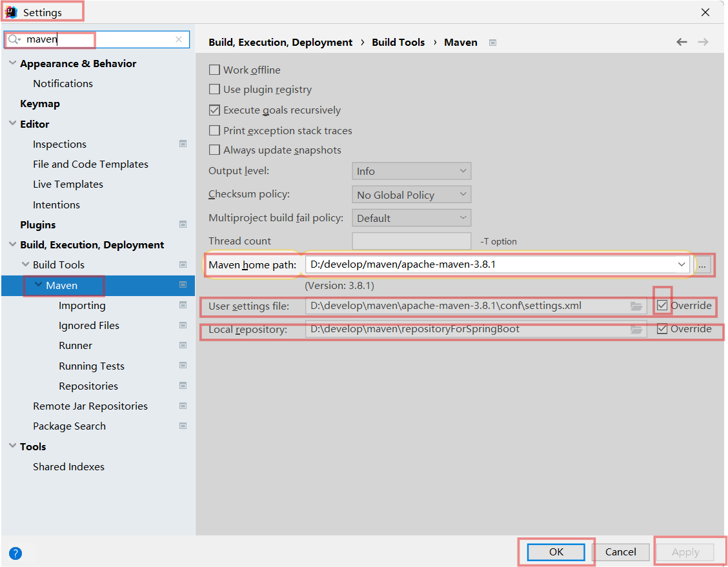This screenshot has width=728, height=567.
Task: Click project icon next to Plugins
Action: (183, 224)
